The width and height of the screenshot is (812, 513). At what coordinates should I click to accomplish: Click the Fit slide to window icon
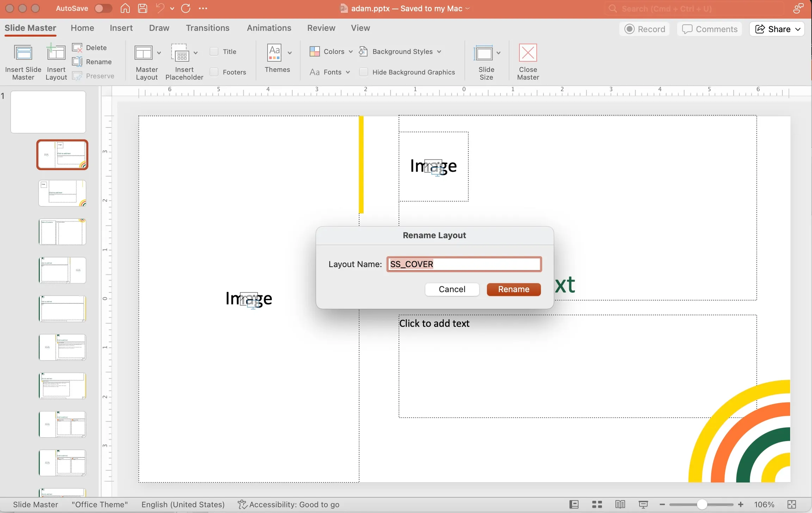tap(792, 505)
